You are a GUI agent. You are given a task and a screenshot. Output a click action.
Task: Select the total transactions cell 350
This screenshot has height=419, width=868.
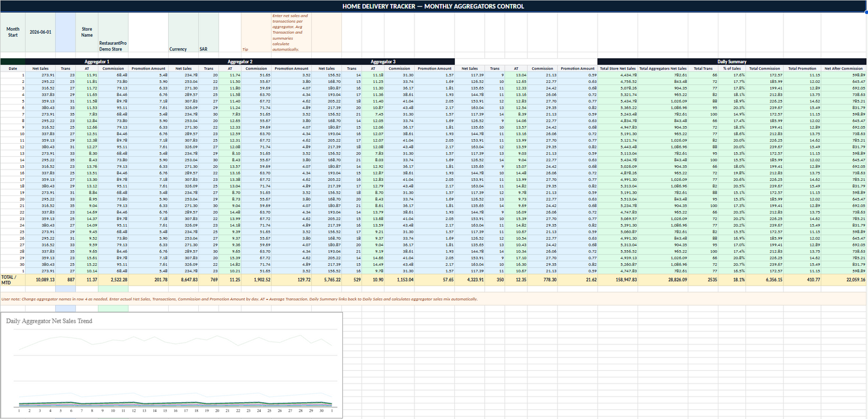(x=495, y=280)
